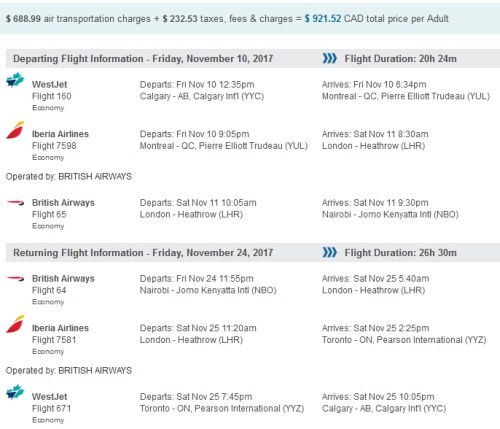Click British Airways name for Flight 65
This screenshot has height=429, width=500.
[63, 203]
